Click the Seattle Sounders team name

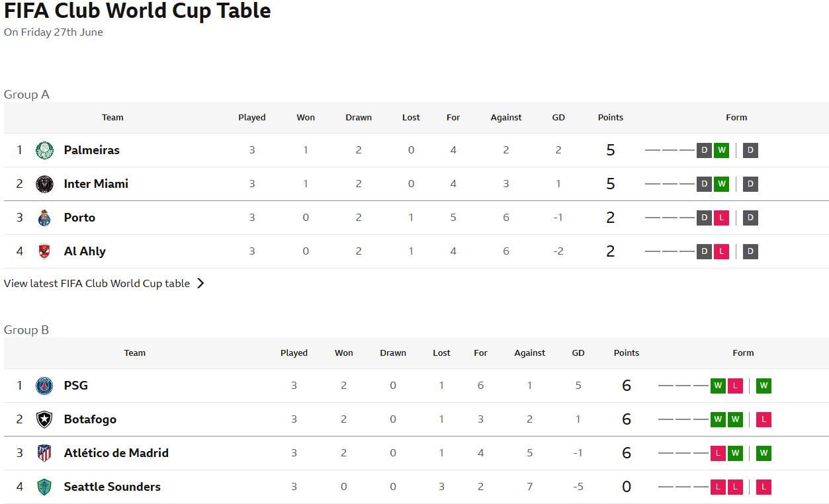coord(112,487)
